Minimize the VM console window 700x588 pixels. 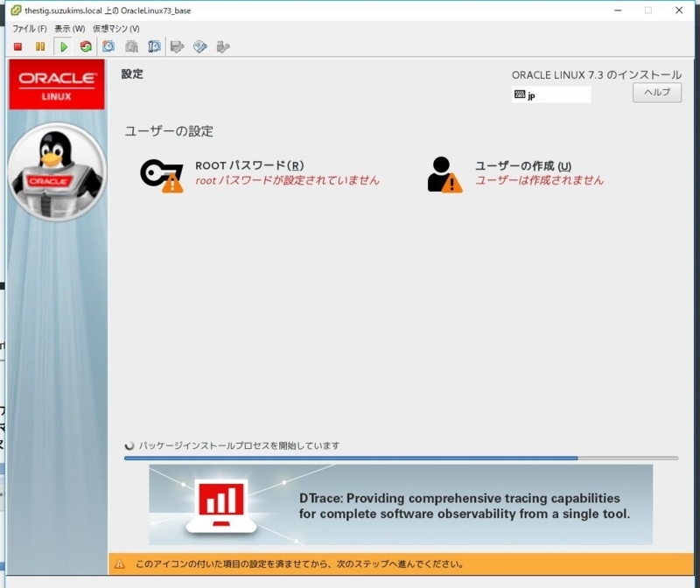[x=618, y=10]
